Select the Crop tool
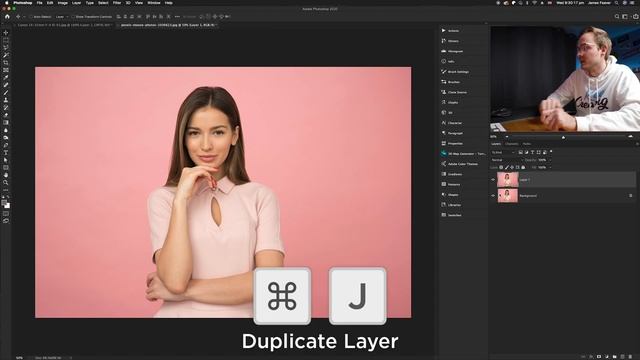The image size is (640, 360). tap(6, 63)
